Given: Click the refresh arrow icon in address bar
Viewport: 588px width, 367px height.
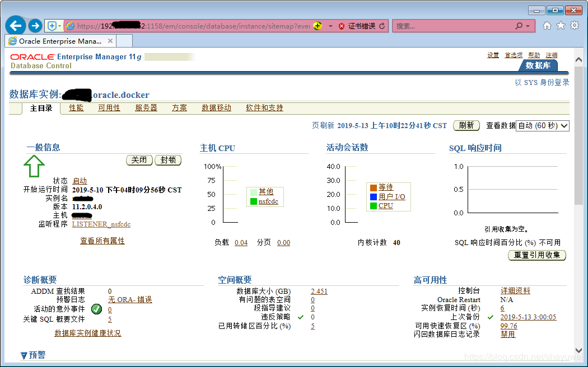Looking at the screenshot, I should point(382,26).
